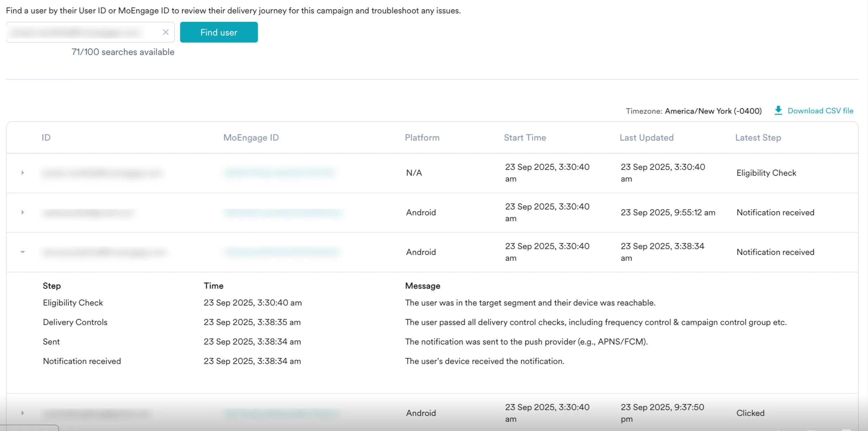The width and height of the screenshot is (868, 431).
Task: Click the Download CSV file link
Action: (820, 111)
